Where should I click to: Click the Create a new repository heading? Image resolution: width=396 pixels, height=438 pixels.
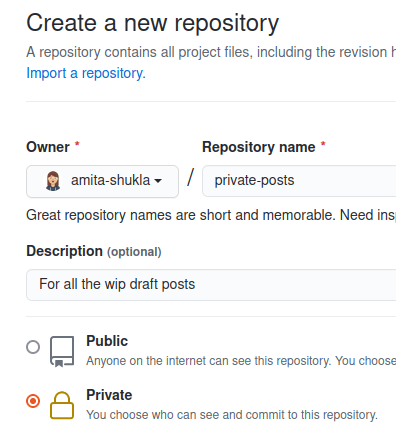point(153,23)
